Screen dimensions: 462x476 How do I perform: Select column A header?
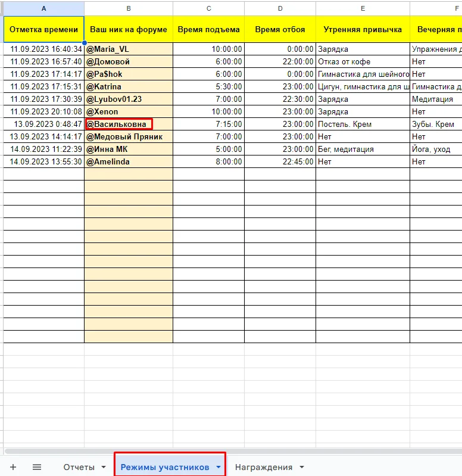43,8
